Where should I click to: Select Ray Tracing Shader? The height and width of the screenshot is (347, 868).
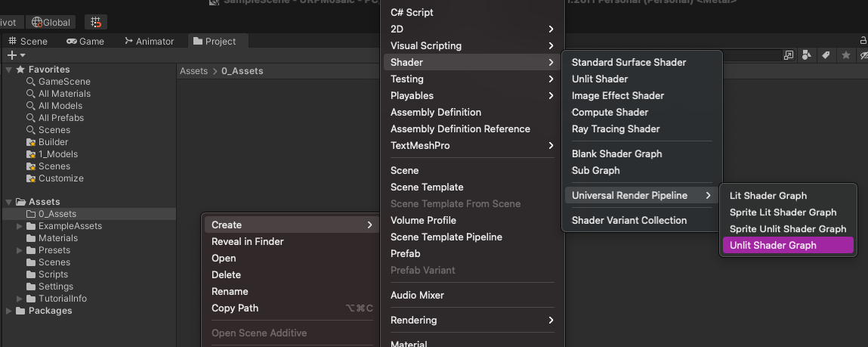(642, 129)
